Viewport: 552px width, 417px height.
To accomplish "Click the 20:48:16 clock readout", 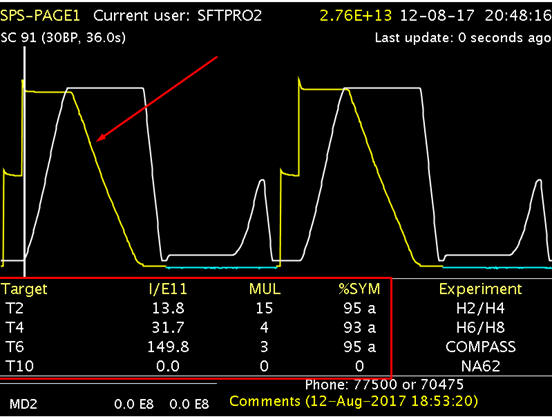I will click(x=518, y=16).
